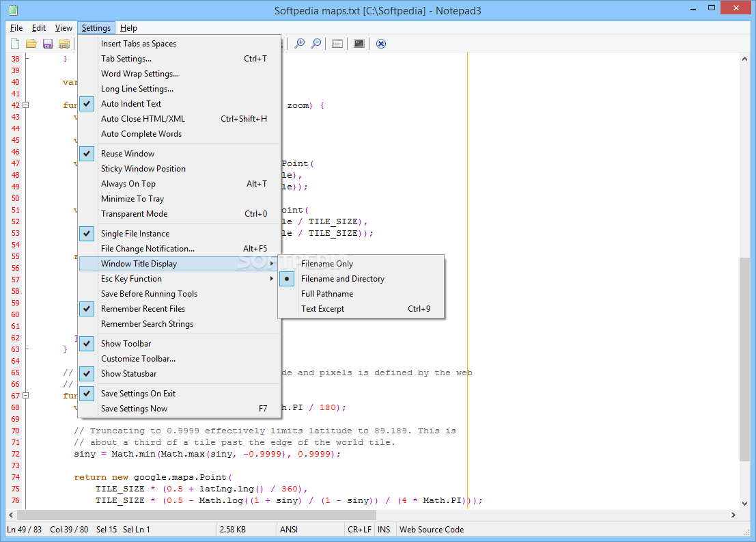Open Tab Settings dialog

click(179, 58)
